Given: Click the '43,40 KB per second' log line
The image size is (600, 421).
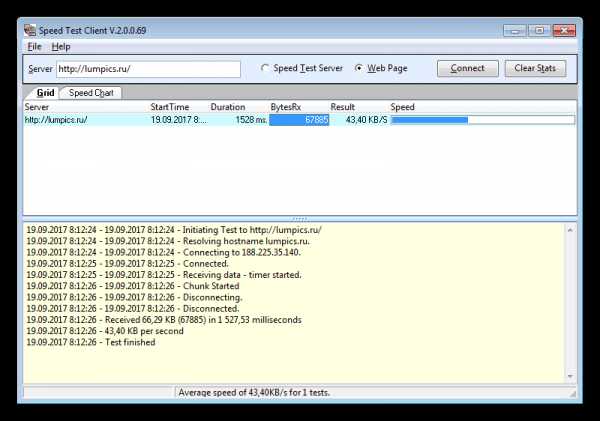Looking at the screenshot, I should pyautogui.click(x=105, y=331).
